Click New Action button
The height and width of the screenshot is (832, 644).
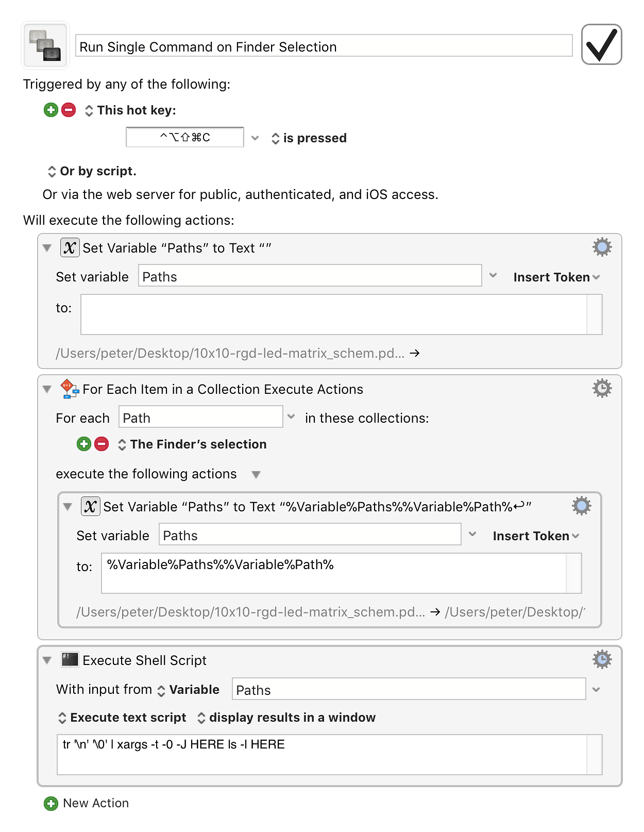pos(87,803)
